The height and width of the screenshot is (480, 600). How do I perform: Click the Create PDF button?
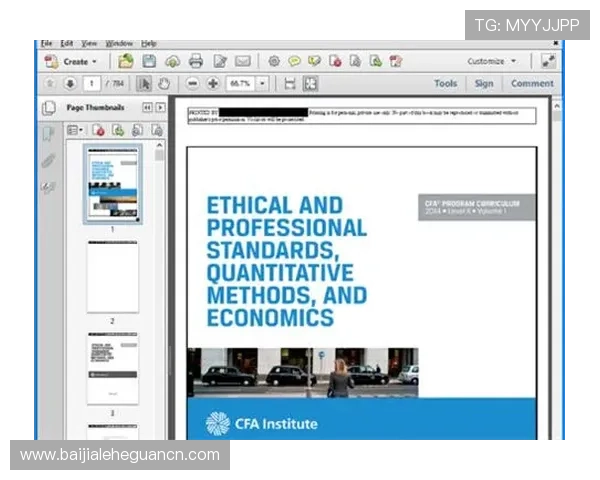(x=70, y=62)
